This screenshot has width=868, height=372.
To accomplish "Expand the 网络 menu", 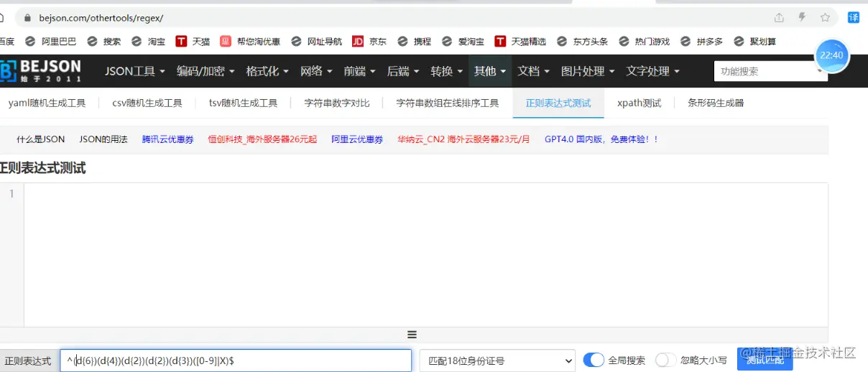I will (316, 71).
